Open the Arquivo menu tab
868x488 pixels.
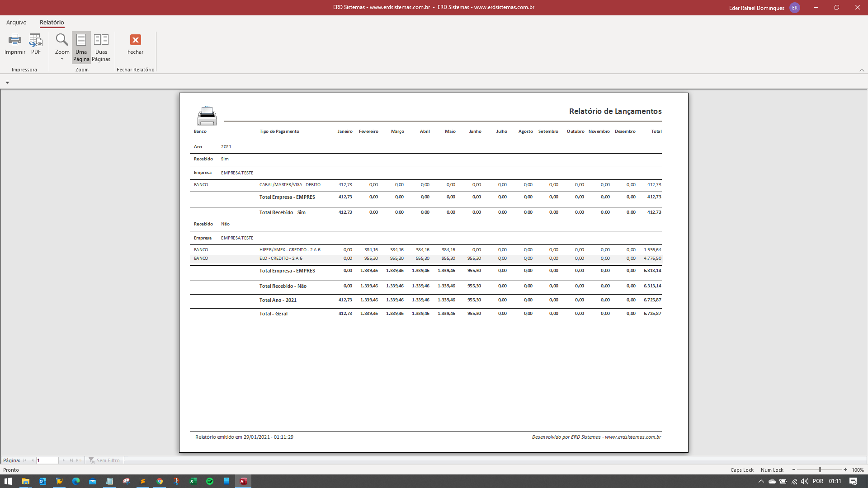16,22
